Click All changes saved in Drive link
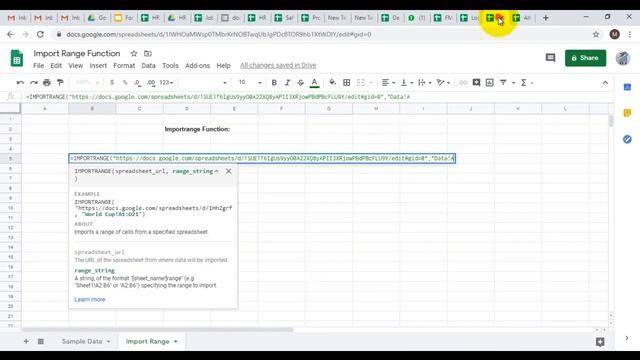The image size is (640, 360). click(x=278, y=65)
